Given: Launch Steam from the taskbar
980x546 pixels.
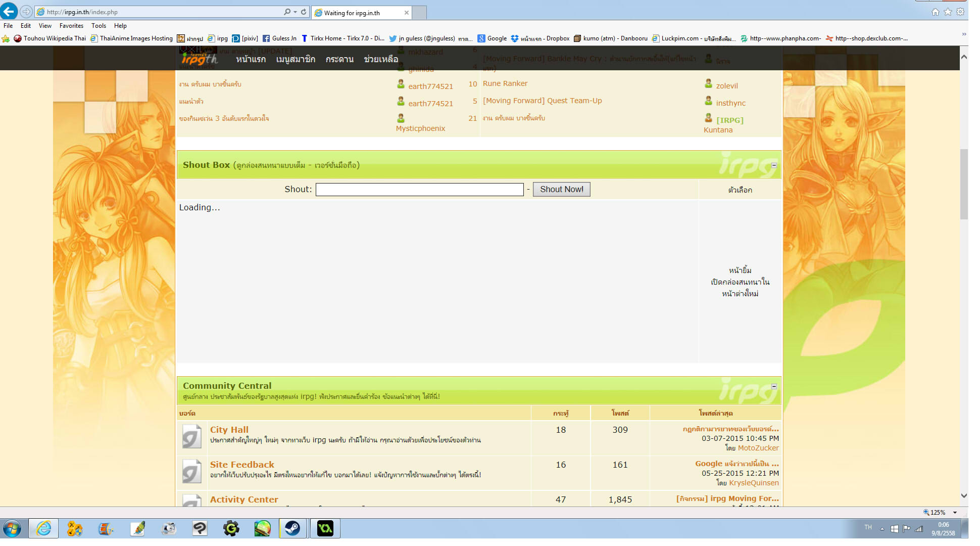Looking at the screenshot, I should (x=292, y=529).
